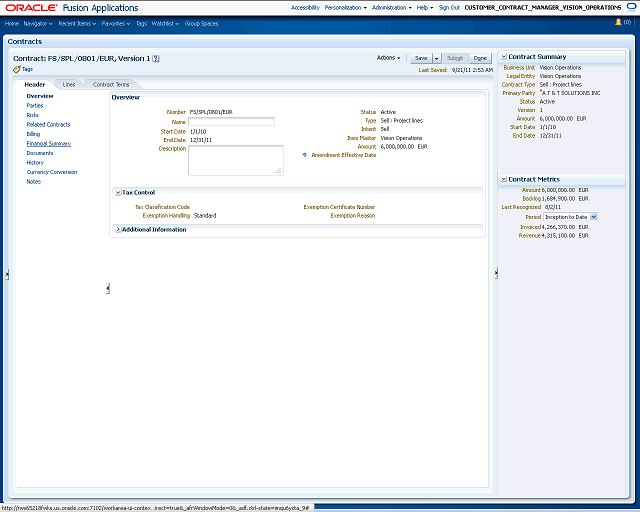Open the Navigator menu
640x512 pixels.
(x=38, y=24)
